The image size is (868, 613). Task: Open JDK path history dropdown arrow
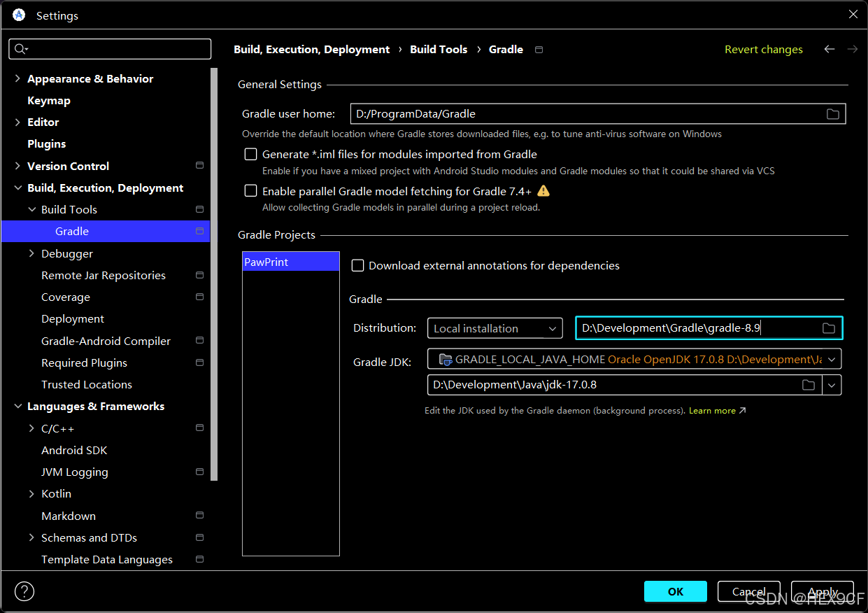click(832, 385)
